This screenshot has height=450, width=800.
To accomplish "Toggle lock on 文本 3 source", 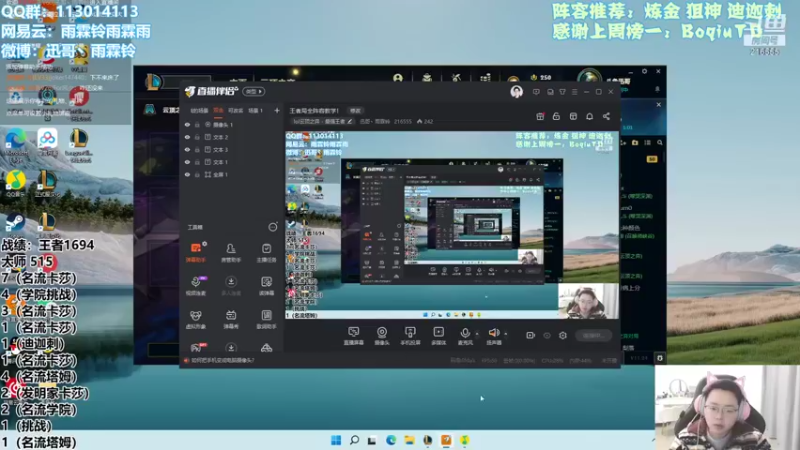I will (x=197, y=149).
